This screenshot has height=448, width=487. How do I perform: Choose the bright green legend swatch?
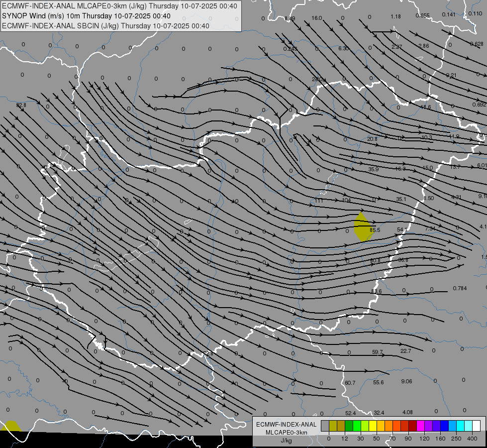point(357,426)
